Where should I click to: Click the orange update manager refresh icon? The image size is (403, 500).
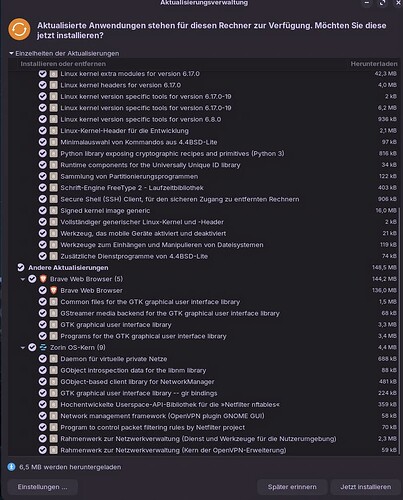click(x=19, y=29)
